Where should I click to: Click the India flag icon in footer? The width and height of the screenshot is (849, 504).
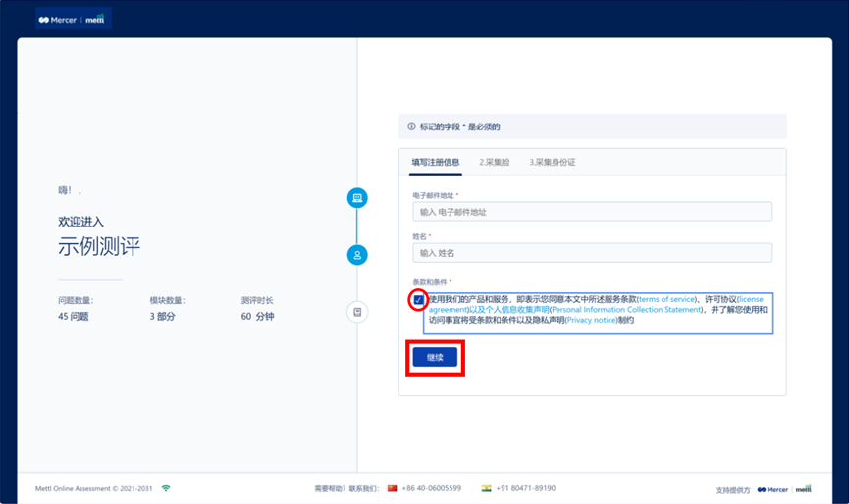click(x=486, y=487)
